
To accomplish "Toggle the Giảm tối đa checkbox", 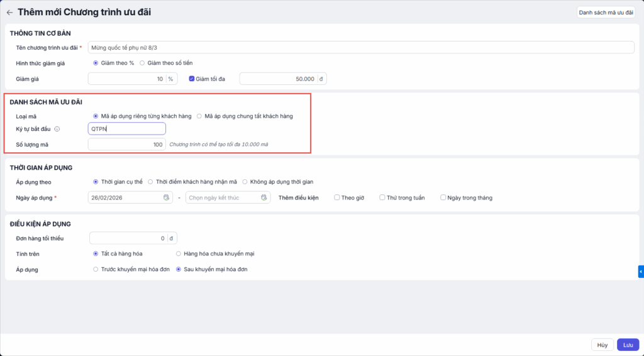I will (x=192, y=79).
